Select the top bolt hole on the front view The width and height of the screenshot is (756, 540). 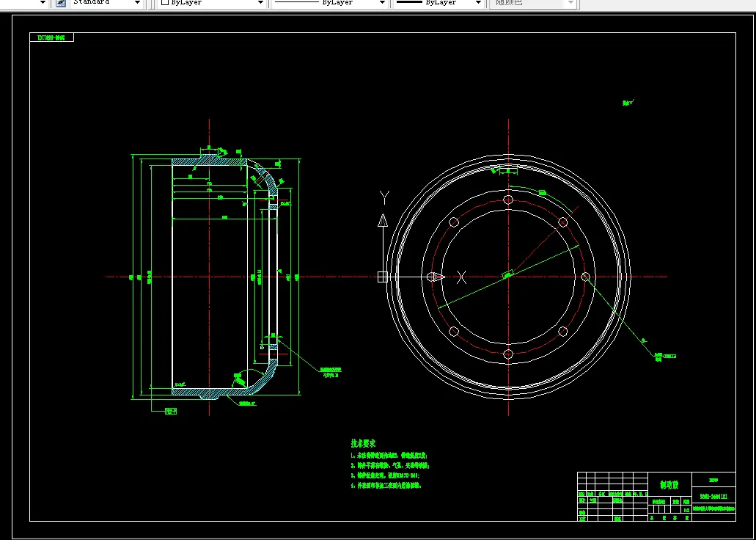(x=508, y=200)
